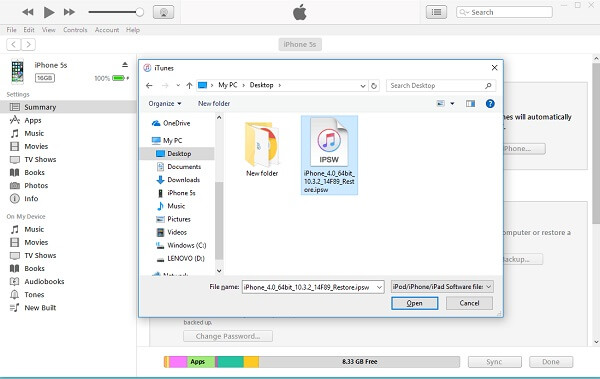Click the Cancel button
600x379 pixels.
click(x=470, y=303)
